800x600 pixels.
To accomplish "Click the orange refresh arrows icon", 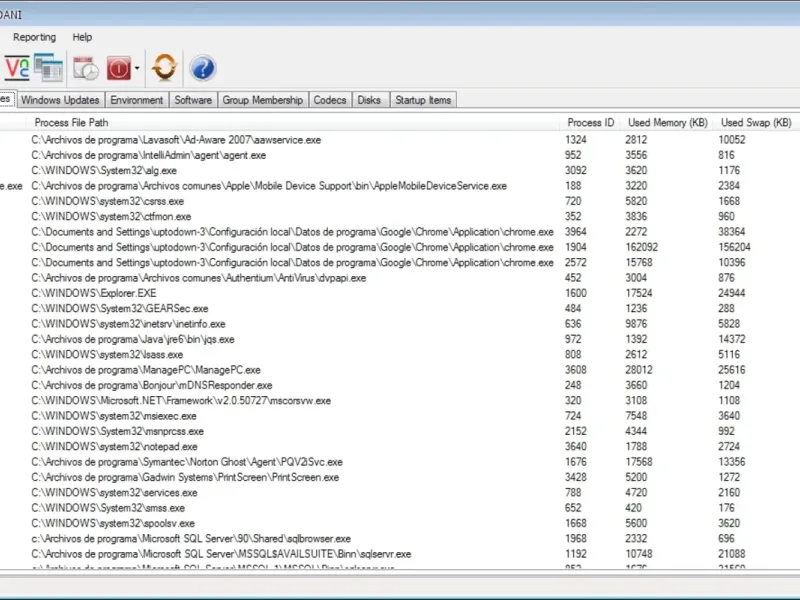I will click(164, 67).
